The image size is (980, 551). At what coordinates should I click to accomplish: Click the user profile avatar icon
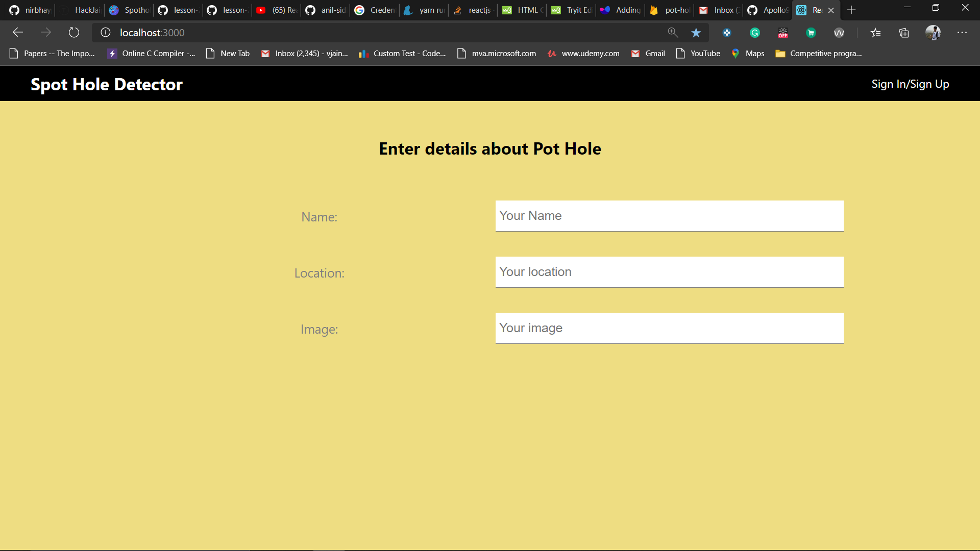(x=933, y=33)
